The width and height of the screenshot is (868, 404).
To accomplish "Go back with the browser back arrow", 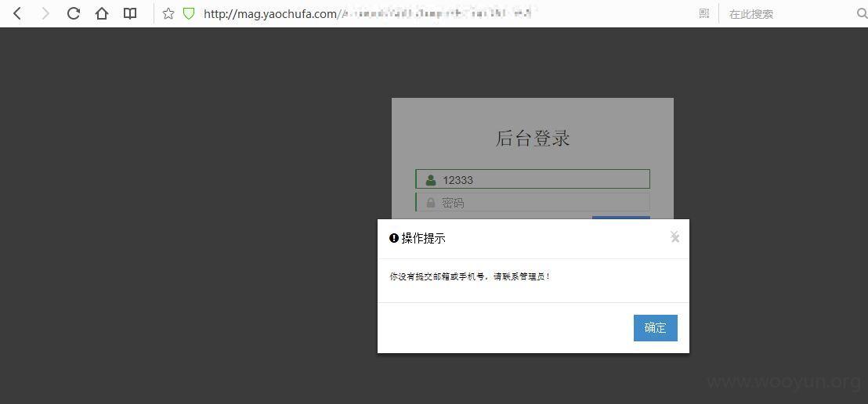I will pyautogui.click(x=17, y=14).
